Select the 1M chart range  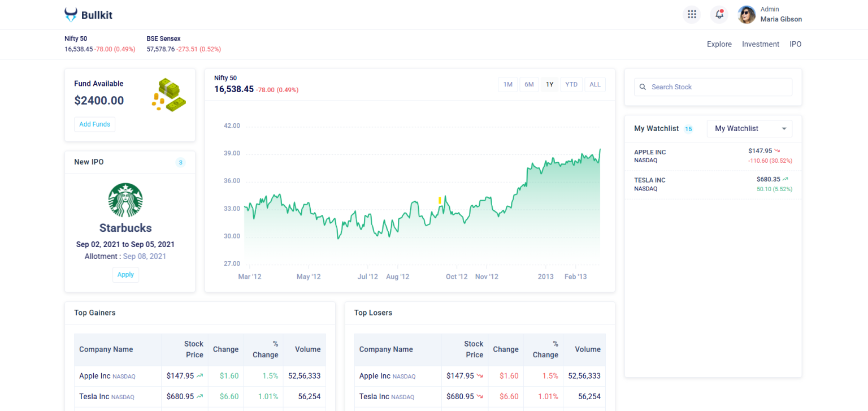507,84
